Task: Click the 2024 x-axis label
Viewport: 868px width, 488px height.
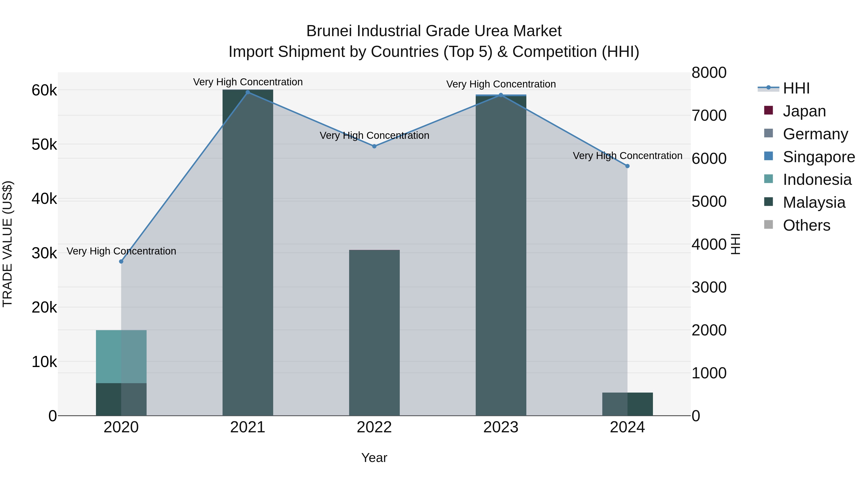Action: pyautogui.click(x=627, y=427)
